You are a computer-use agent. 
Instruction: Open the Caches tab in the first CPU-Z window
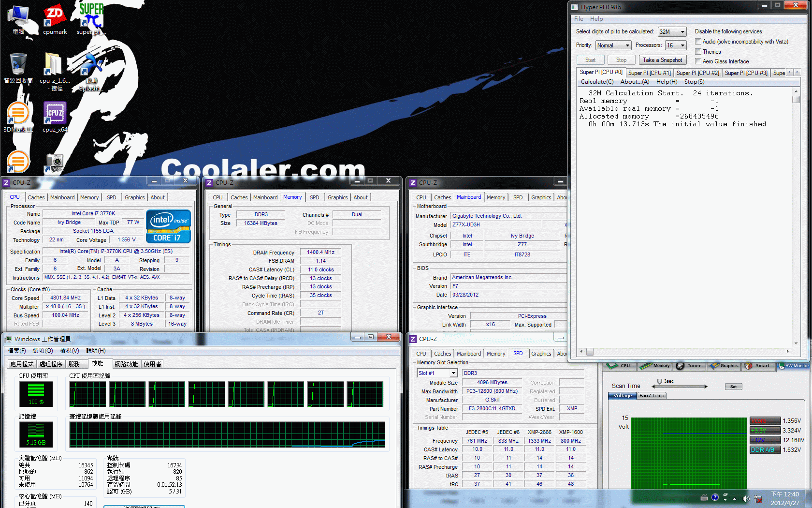tap(36, 197)
